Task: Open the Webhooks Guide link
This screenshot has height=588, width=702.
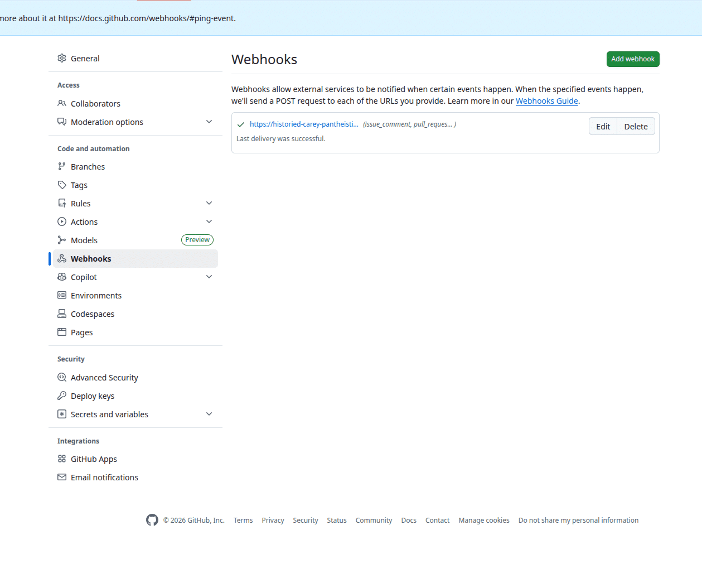Action: [547, 101]
